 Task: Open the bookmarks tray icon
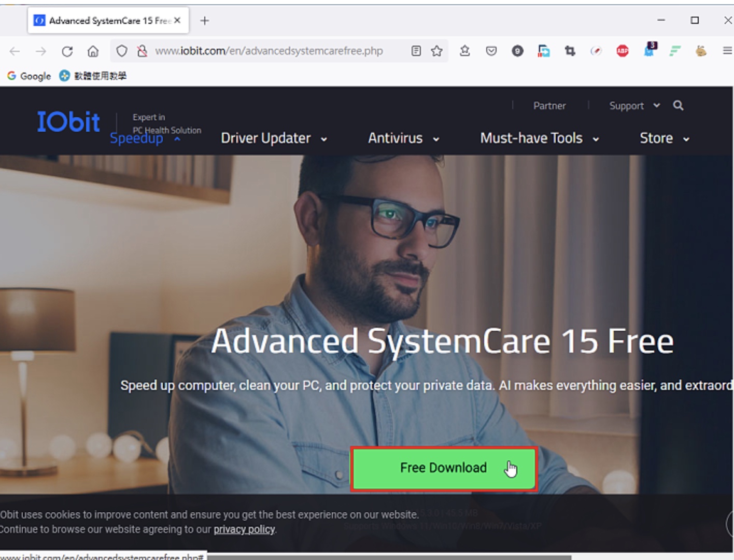(465, 51)
